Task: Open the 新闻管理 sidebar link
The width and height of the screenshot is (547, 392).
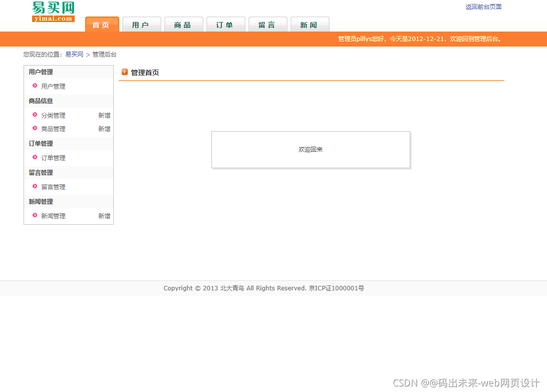Action: (53, 216)
